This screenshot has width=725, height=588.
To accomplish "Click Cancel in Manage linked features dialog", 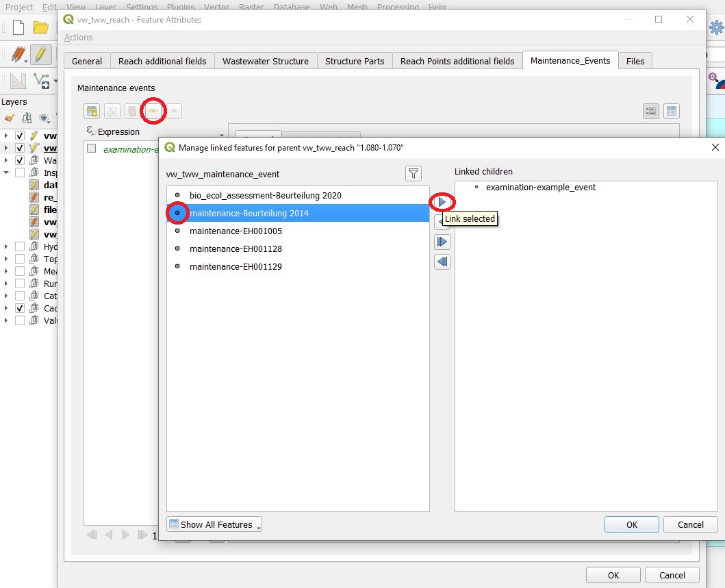I will [x=691, y=524].
